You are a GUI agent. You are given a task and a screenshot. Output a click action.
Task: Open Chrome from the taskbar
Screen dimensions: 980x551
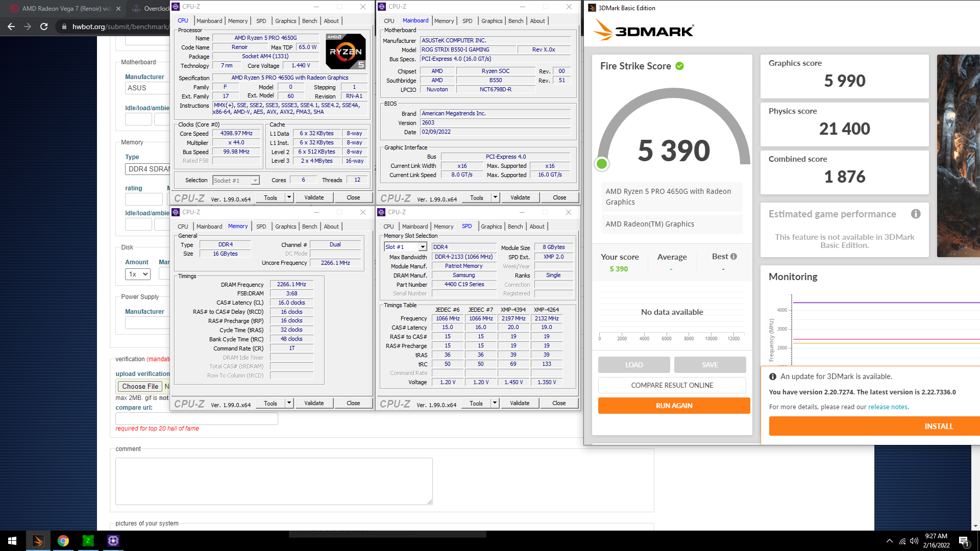tap(63, 541)
